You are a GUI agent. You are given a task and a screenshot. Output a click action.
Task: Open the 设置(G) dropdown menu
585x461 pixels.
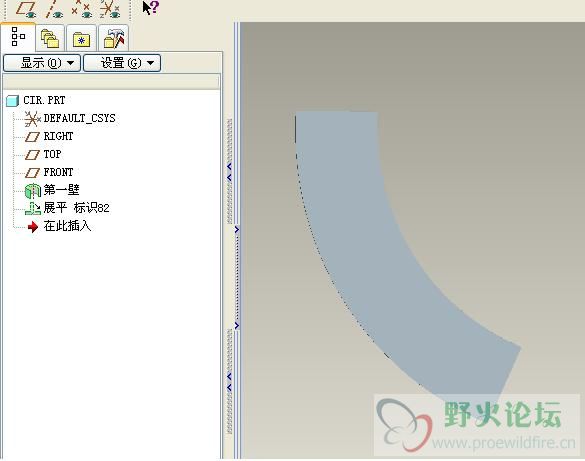pyautogui.click(x=122, y=63)
